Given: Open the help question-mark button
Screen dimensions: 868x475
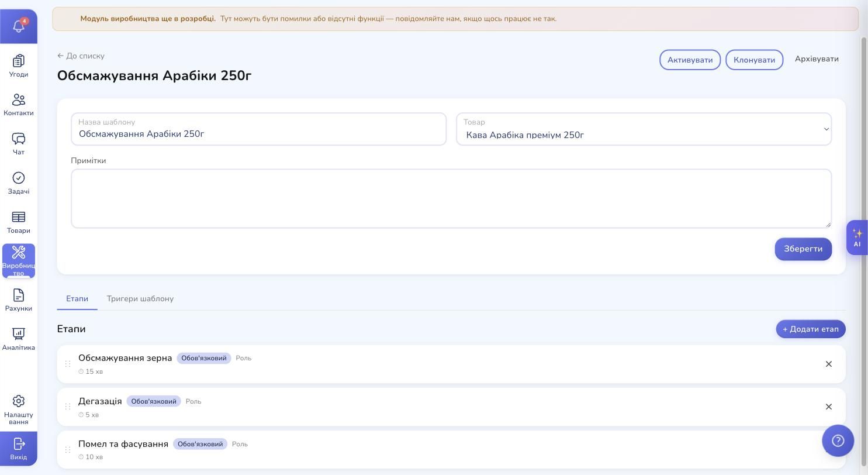Looking at the screenshot, I should (x=838, y=440).
